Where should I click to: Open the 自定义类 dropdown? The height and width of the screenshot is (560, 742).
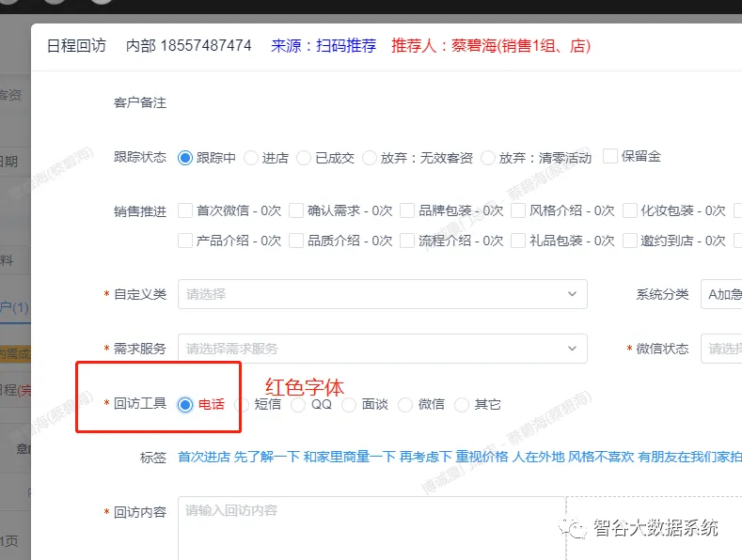coord(382,294)
